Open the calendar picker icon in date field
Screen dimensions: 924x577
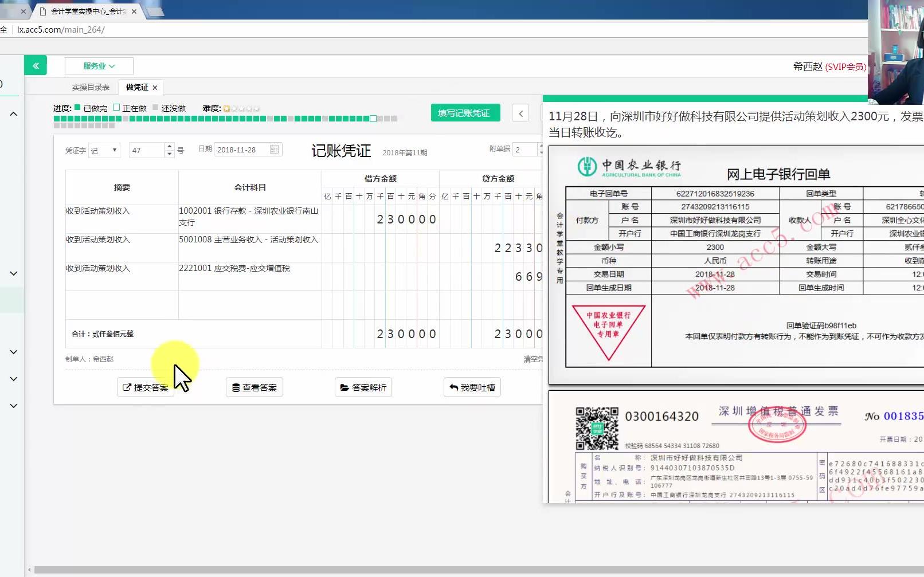tap(275, 150)
